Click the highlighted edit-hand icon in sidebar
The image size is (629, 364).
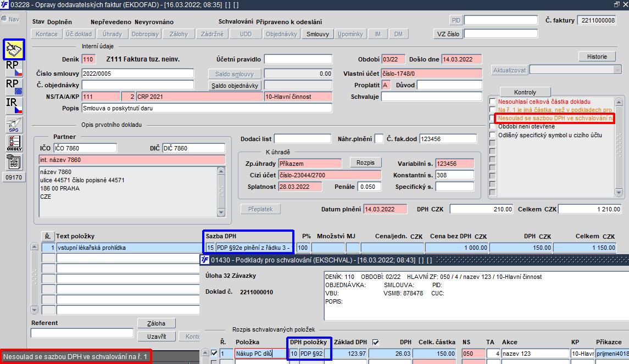14,50
